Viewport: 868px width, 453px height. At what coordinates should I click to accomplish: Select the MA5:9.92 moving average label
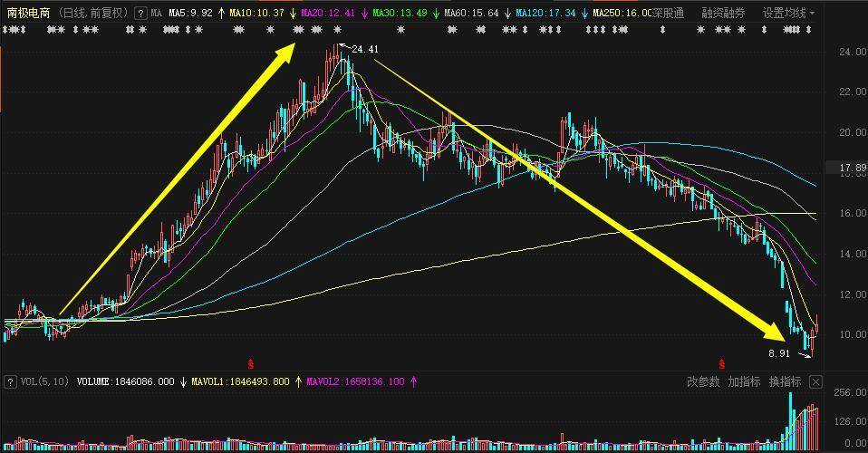[x=190, y=13]
